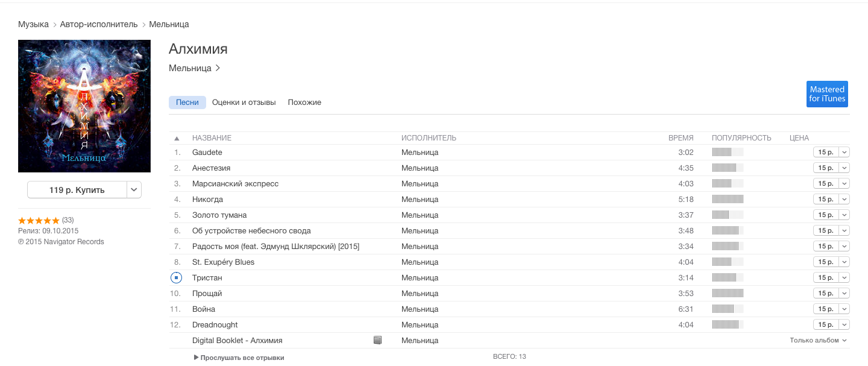Image resolution: width=868 pixels, height=366 pixels.
Task: Click the Релиз: 09.10.2015 release date
Action: (48, 231)
